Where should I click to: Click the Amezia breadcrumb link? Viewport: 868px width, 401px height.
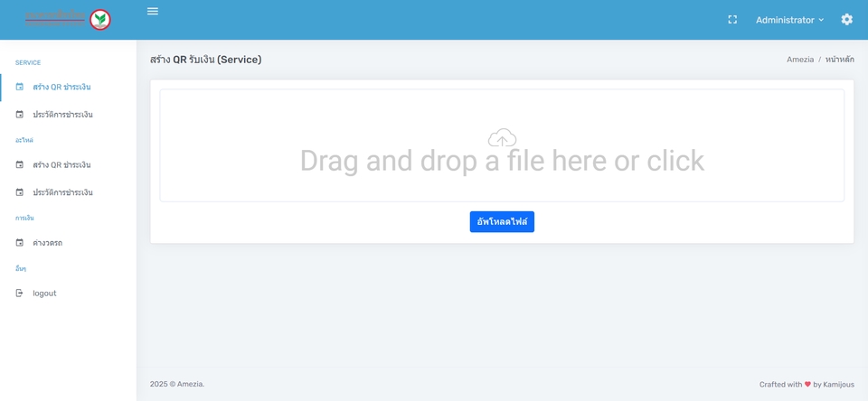(799, 60)
